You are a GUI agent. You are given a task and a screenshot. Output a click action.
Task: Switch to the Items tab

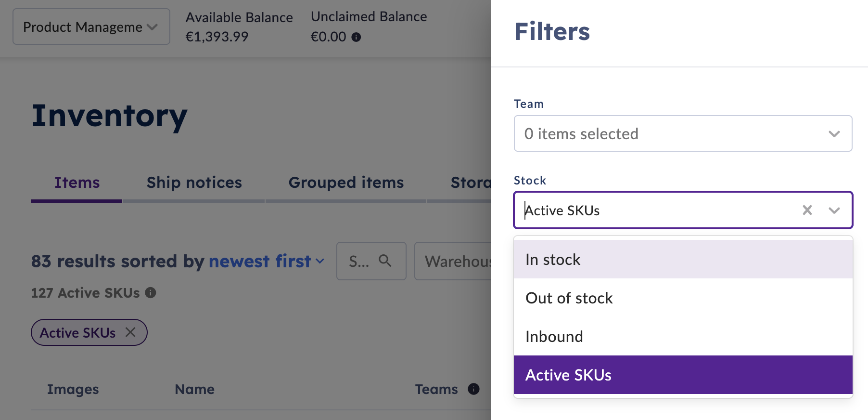tap(77, 183)
